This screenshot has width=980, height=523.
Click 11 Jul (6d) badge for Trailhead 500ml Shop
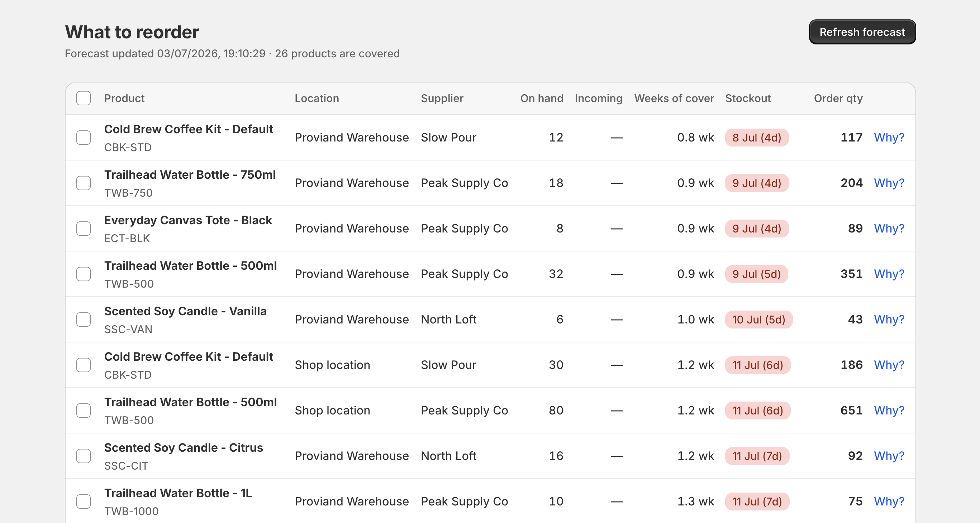(757, 411)
